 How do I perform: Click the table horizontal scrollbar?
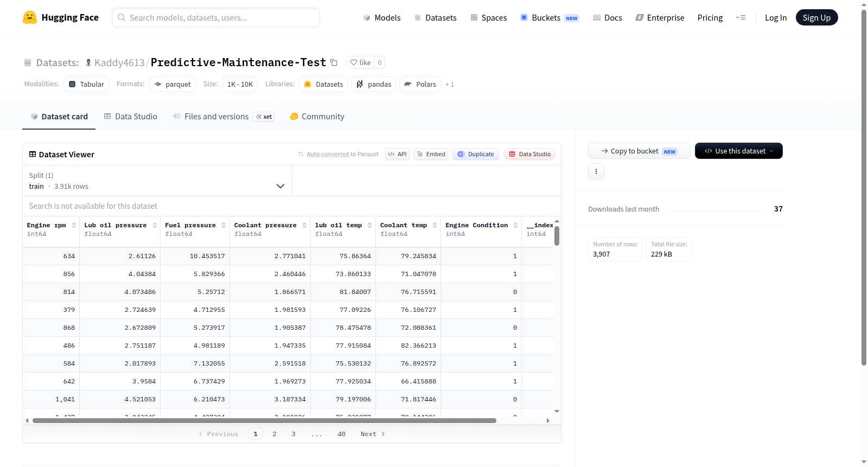coord(264,420)
